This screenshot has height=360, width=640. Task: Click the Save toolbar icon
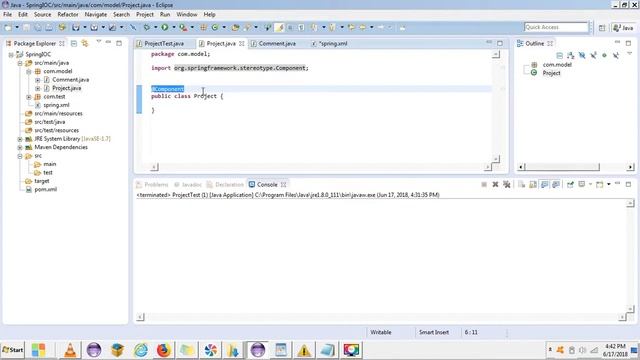26,27
